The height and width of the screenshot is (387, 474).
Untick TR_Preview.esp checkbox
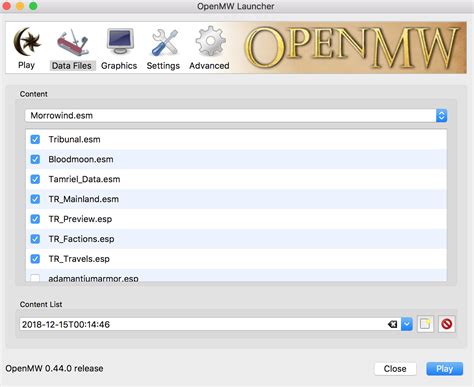pos(35,219)
